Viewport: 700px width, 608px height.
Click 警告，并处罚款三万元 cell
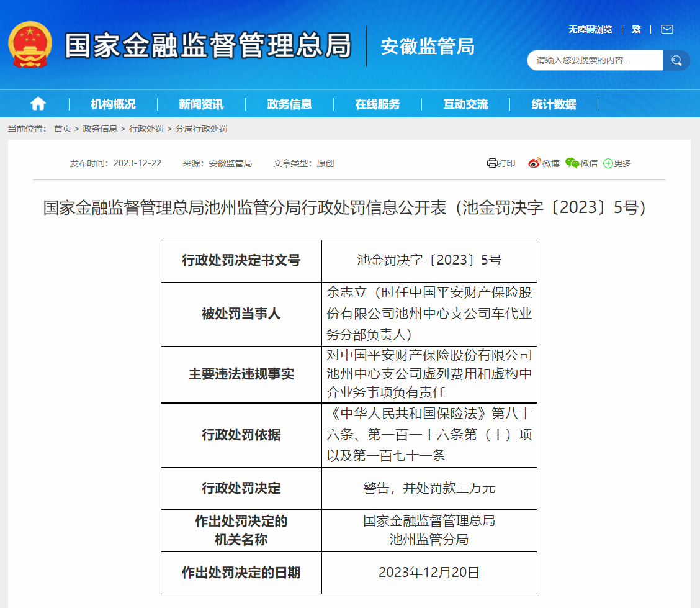point(429,488)
